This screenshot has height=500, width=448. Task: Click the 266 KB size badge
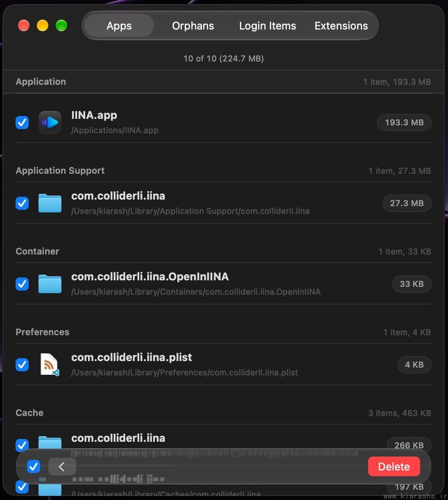tap(409, 445)
